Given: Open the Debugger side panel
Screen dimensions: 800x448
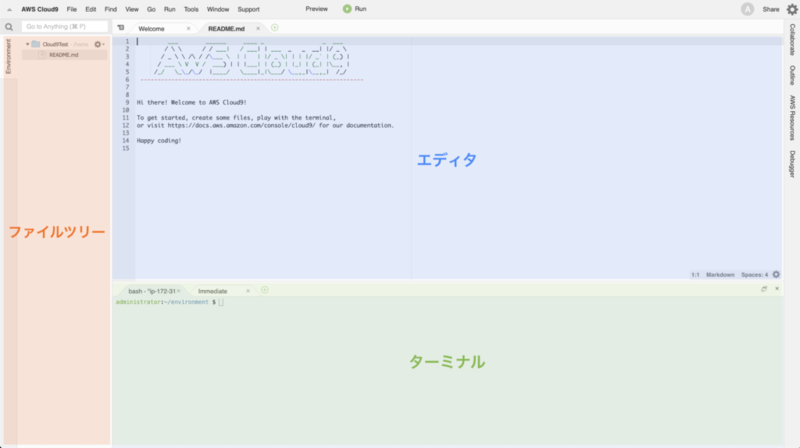Looking at the screenshot, I should [x=792, y=164].
